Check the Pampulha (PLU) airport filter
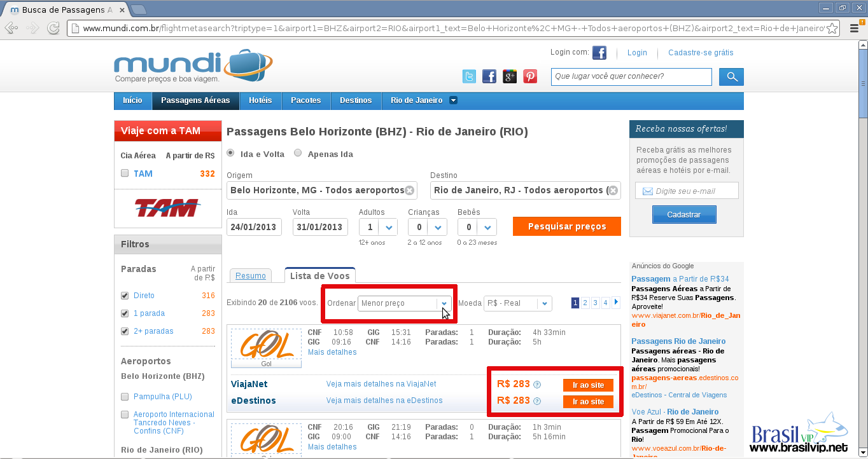 click(x=125, y=397)
